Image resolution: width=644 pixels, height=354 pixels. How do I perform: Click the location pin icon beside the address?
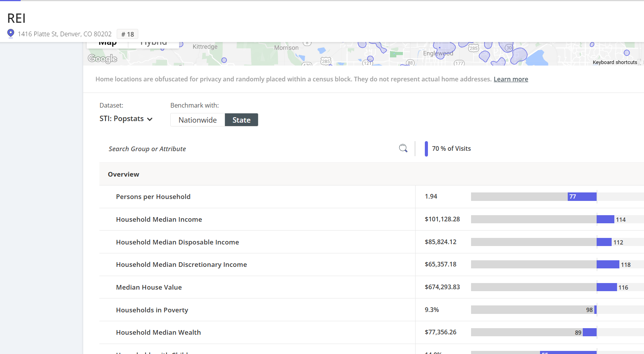[x=11, y=34]
